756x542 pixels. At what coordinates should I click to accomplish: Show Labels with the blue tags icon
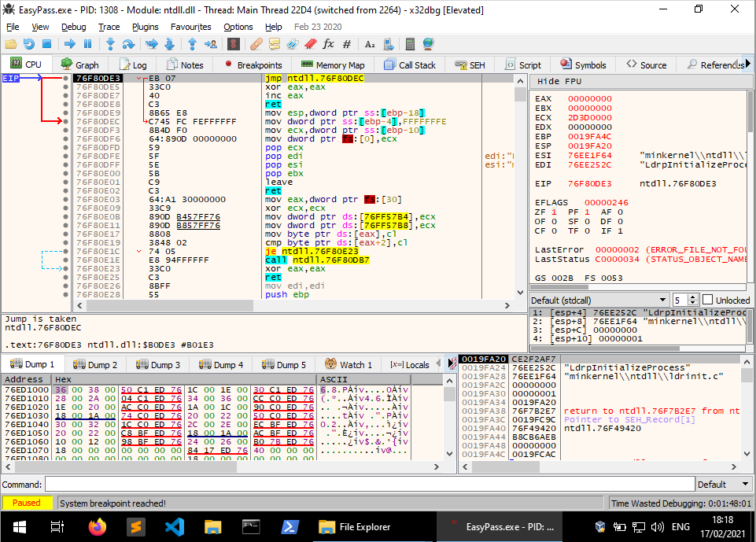click(x=292, y=44)
